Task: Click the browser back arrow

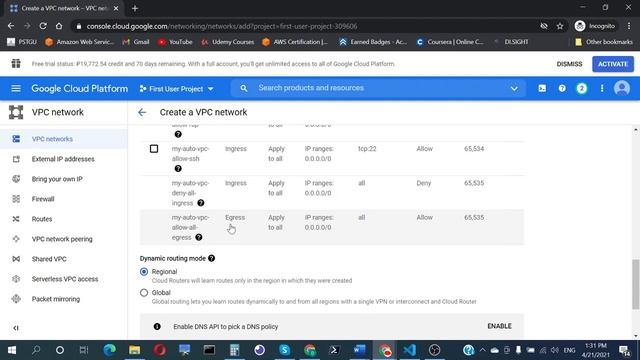Action: [11, 26]
